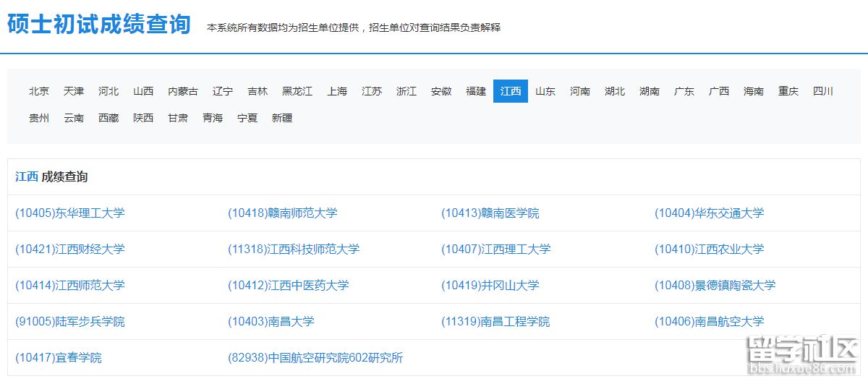Open the 重庆 tab
This screenshot has height=384, width=868.
point(788,91)
